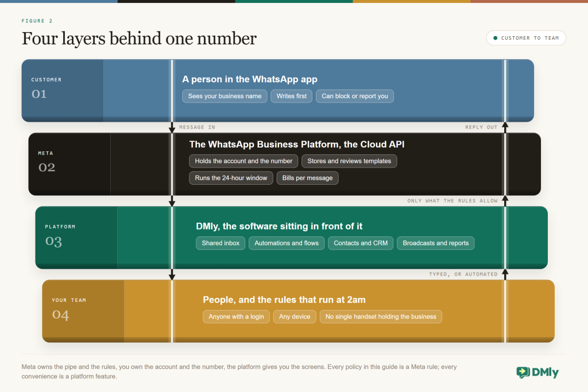Image resolution: width=588 pixels, height=392 pixels.
Task: Click the layer number '03'
Action: pyautogui.click(x=53, y=241)
